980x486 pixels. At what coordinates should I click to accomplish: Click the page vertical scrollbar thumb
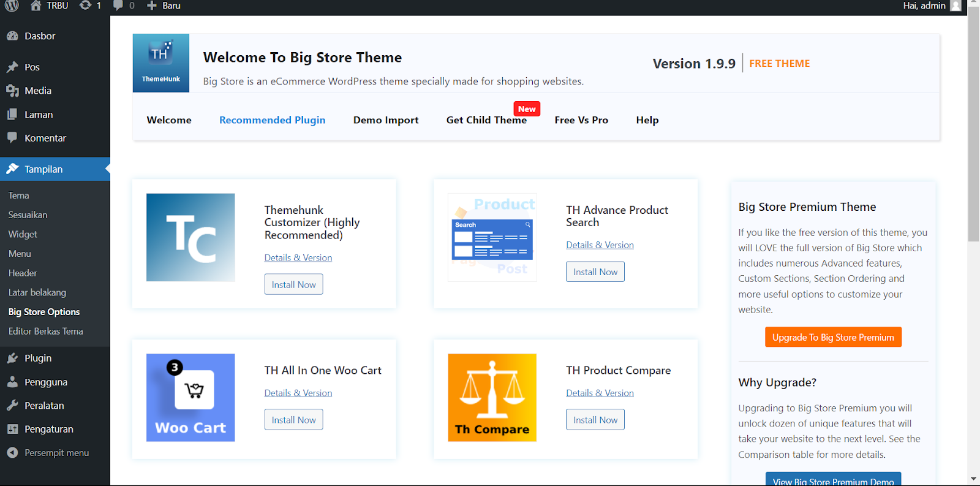[x=973, y=123]
